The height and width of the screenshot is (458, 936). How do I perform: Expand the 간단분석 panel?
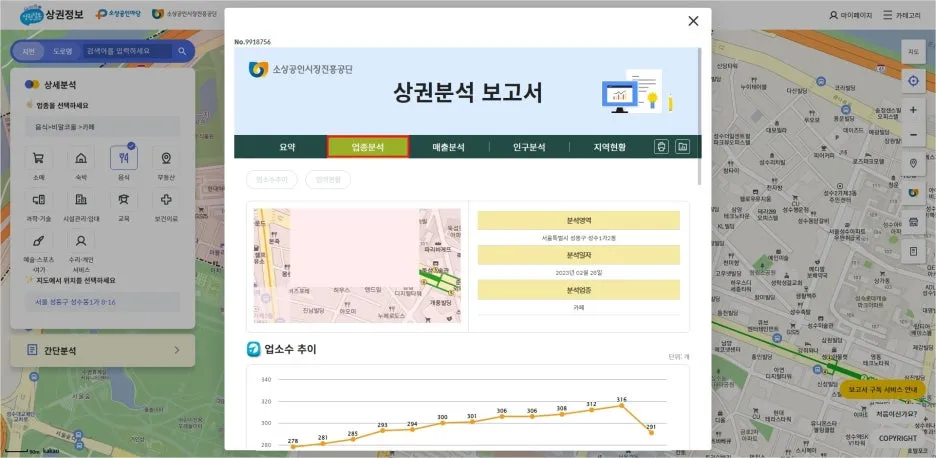tap(103, 350)
